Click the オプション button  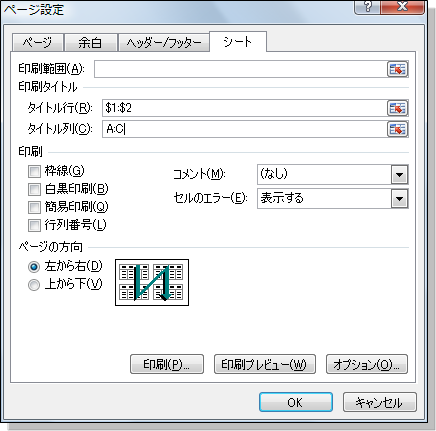(367, 364)
